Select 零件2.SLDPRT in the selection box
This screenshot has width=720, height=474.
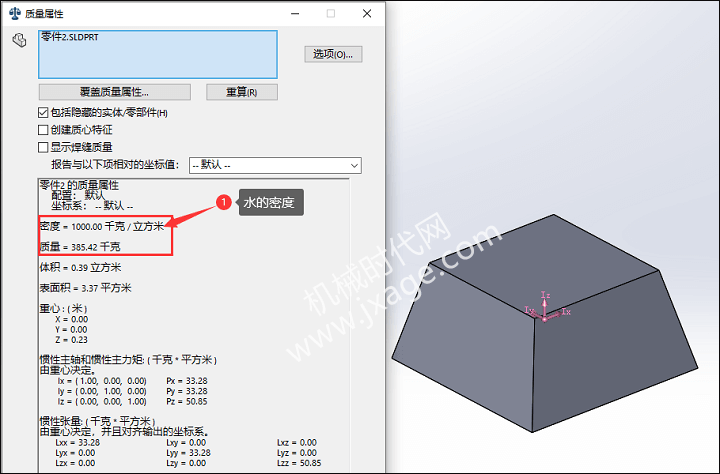pos(70,37)
